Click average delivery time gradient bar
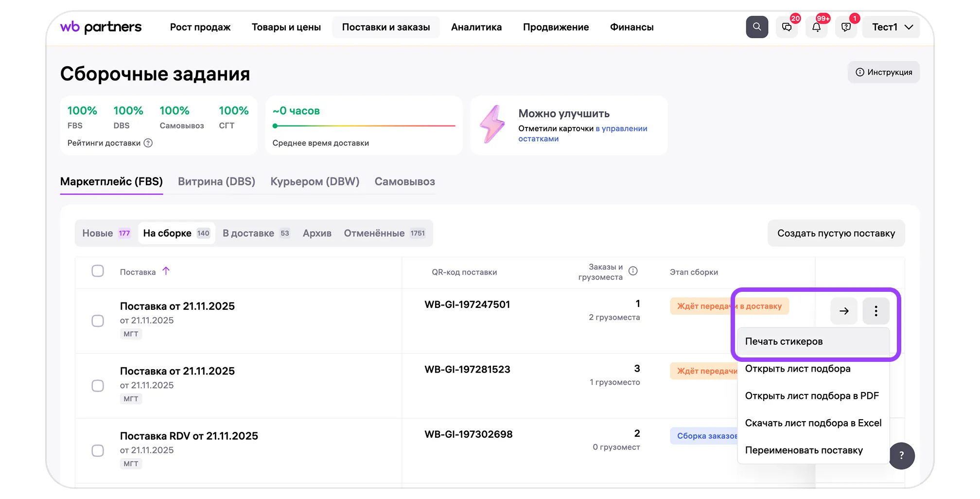Screen dimensions: 980x499 [x=364, y=126]
